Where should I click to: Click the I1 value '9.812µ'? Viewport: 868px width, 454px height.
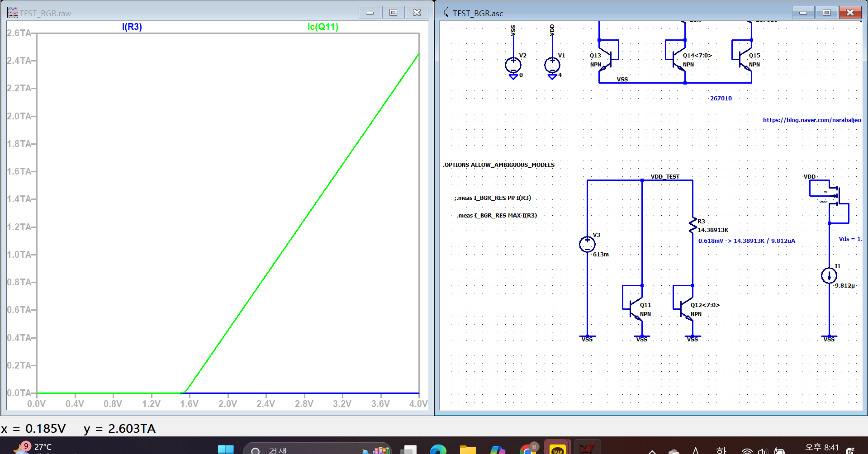845,285
